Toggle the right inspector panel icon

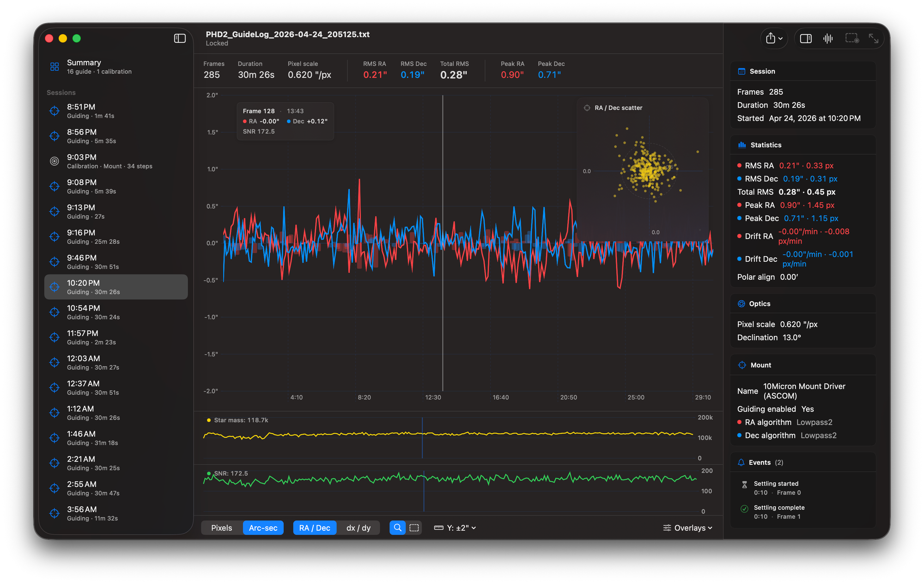coord(806,38)
